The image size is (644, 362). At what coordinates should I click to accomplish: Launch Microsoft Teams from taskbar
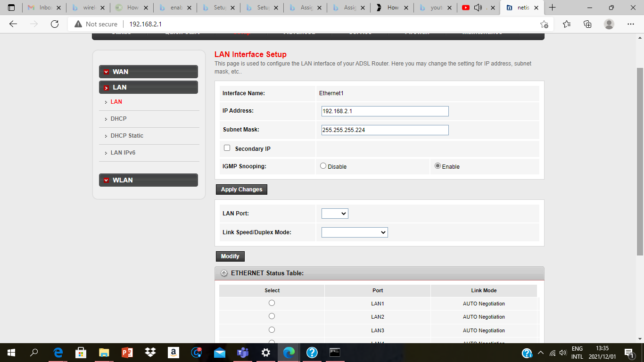point(243,352)
